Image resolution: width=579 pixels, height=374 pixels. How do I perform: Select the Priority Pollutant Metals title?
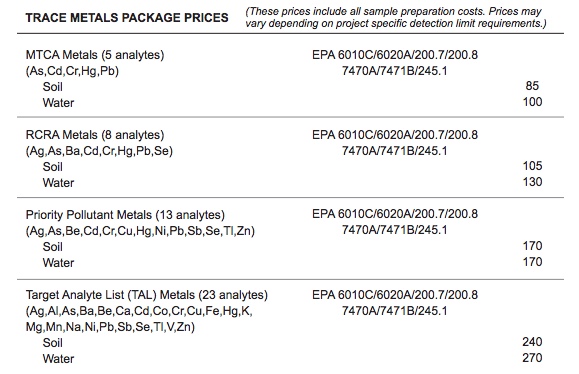(125, 215)
